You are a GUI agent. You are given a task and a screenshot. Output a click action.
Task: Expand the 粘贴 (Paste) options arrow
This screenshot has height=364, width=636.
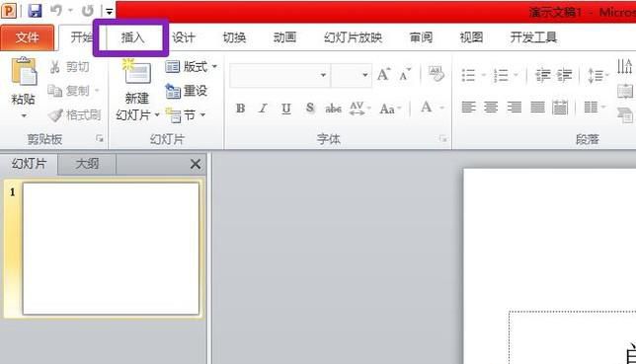24,116
